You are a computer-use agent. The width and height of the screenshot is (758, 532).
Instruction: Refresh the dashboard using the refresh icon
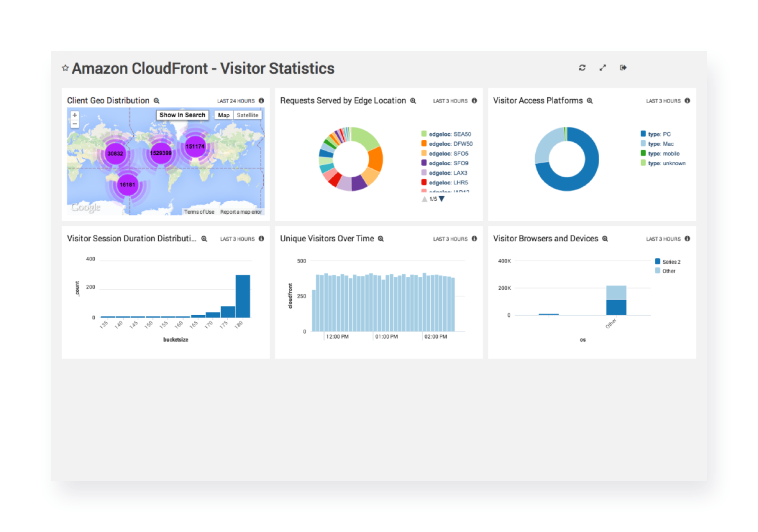(x=582, y=68)
